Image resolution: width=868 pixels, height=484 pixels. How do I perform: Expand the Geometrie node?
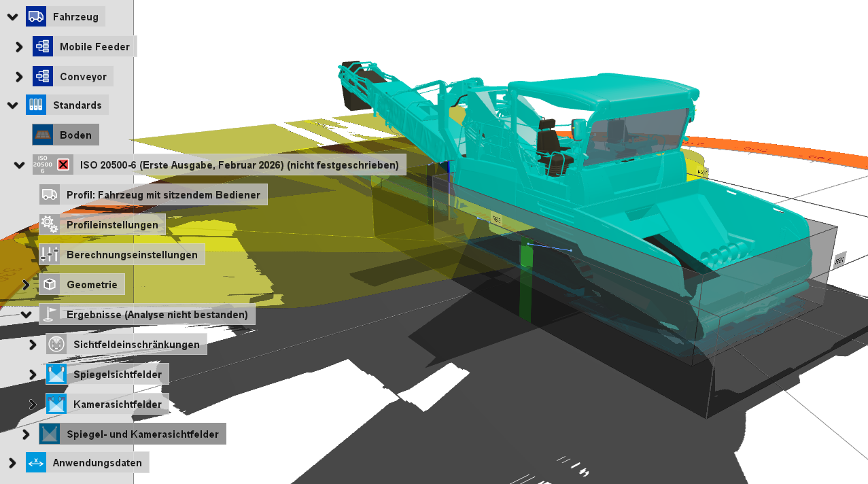(26, 285)
